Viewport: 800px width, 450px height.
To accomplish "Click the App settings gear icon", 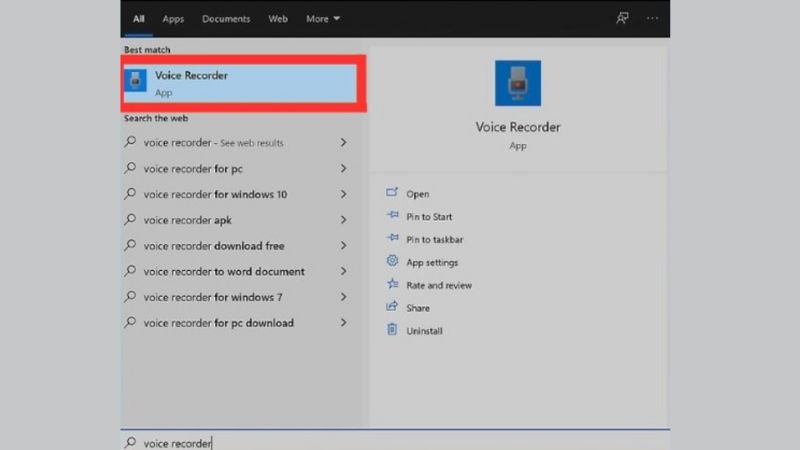I will (392, 262).
